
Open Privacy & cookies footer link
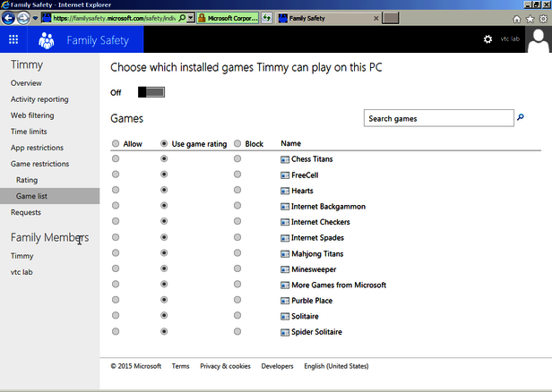coord(225,366)
